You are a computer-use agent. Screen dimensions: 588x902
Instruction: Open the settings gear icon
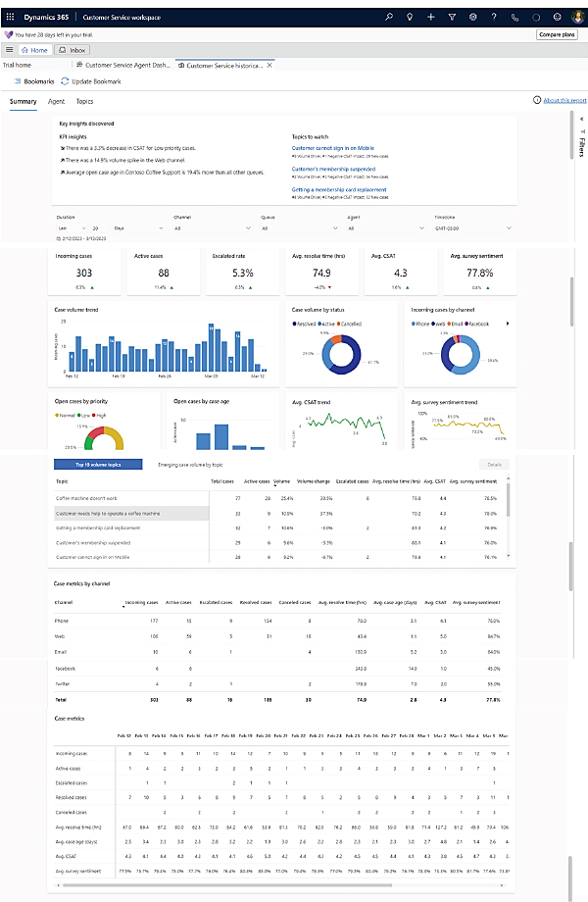(473, 17)
